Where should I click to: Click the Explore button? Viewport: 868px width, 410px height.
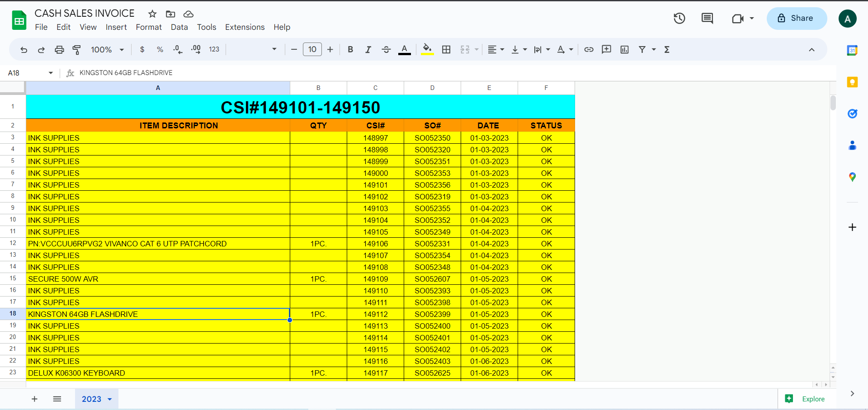click(807, 399)
